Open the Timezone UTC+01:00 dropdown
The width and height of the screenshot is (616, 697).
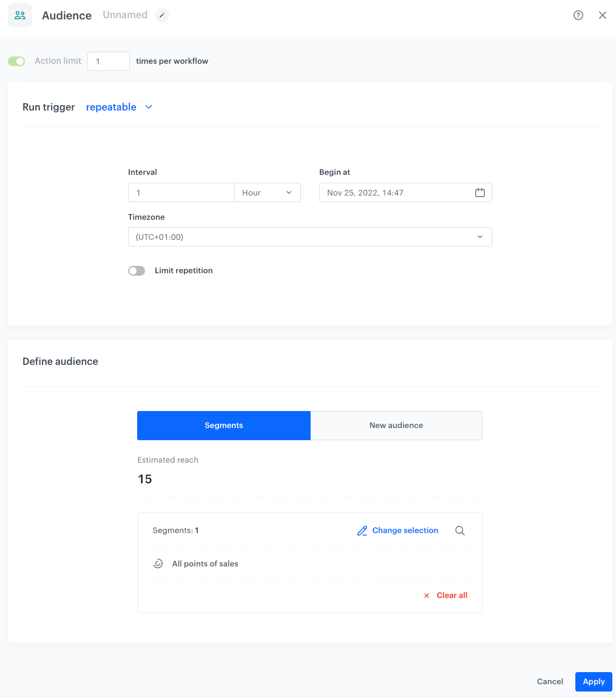(310, 236)
